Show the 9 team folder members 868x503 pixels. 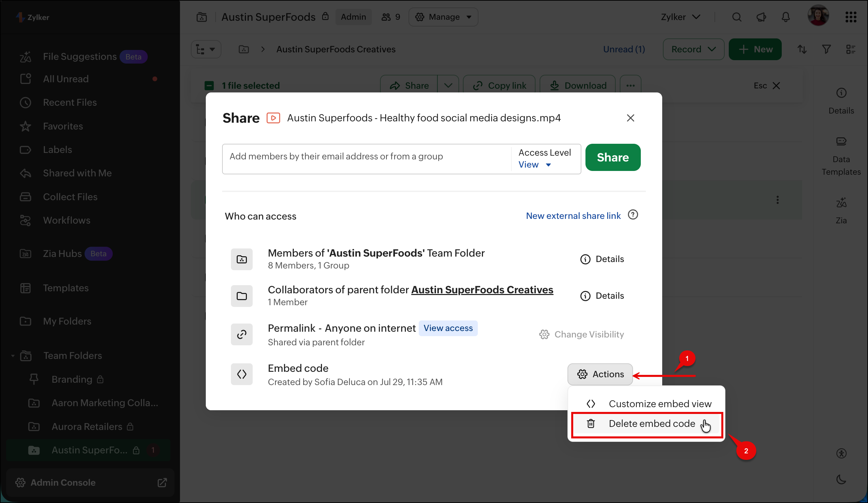391,17
